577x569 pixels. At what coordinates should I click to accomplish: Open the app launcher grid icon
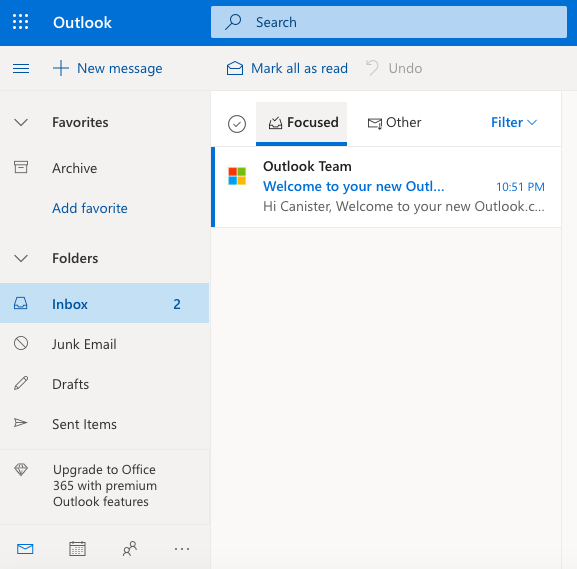(x=21, y=22)
